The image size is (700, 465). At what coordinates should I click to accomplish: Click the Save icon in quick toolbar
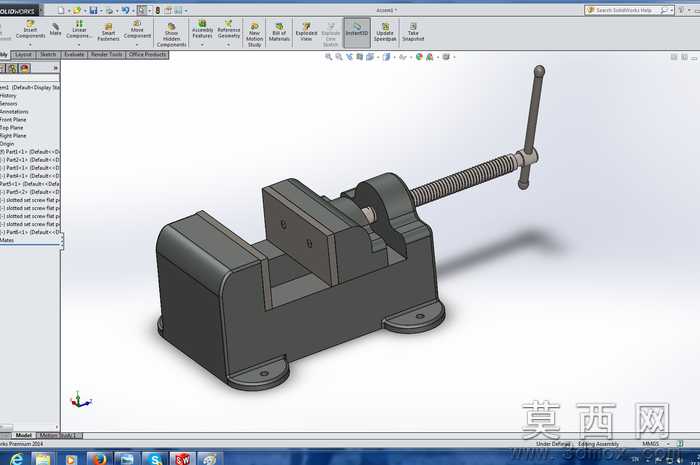[x=93, y=10]
